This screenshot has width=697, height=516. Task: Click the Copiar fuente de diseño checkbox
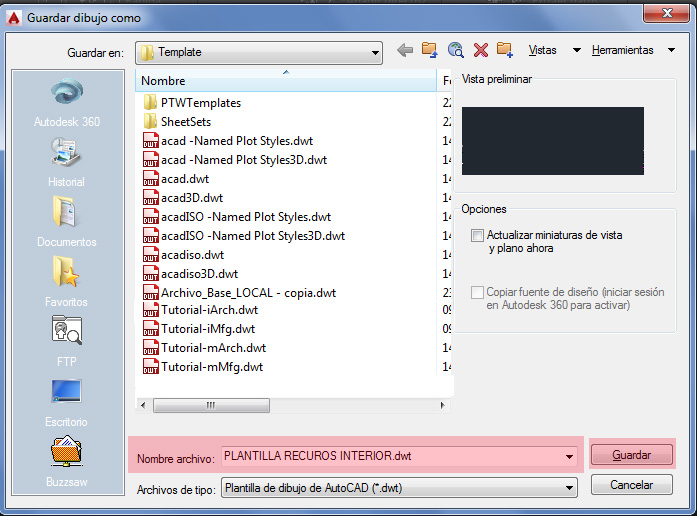(477, 292)
